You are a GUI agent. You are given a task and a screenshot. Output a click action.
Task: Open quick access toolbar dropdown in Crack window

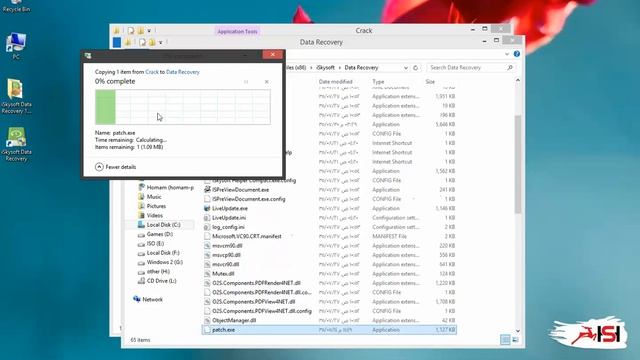coord(149,31)
